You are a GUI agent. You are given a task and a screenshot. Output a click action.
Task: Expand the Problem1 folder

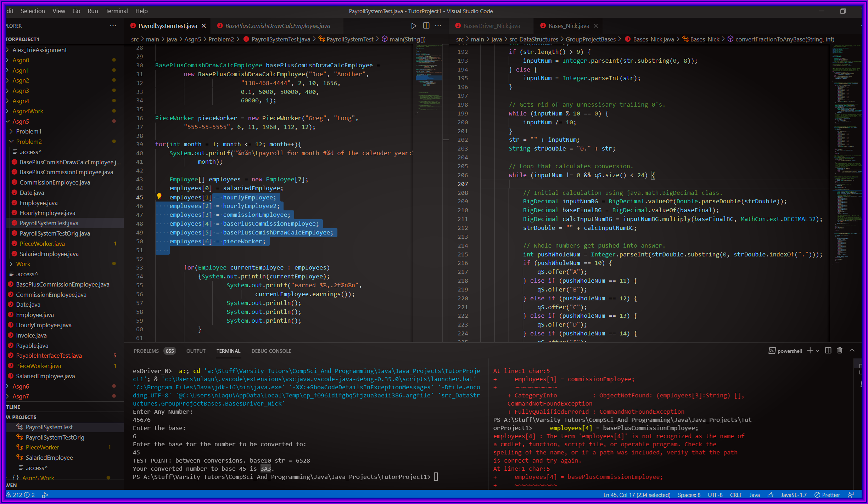[28, 131]
